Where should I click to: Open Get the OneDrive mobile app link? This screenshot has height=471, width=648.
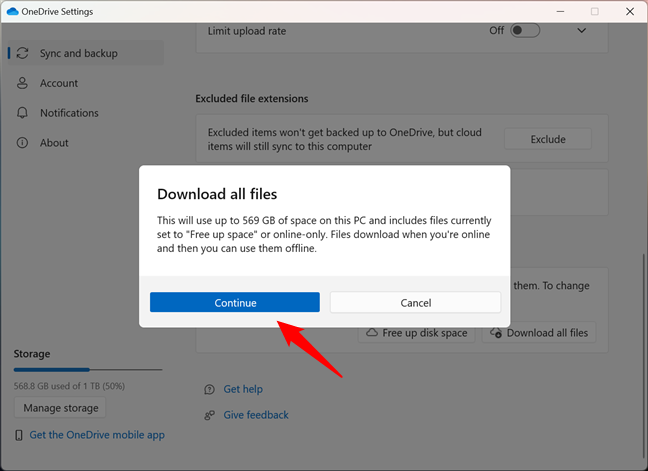click(97, 435)
